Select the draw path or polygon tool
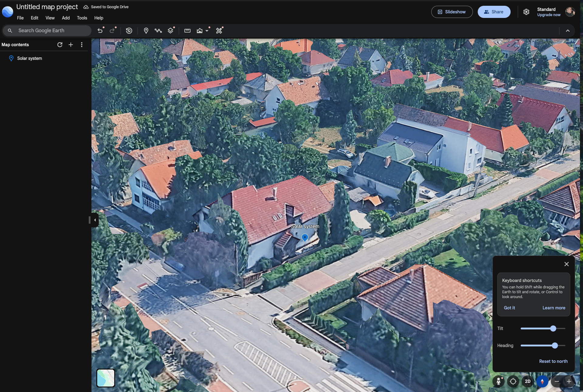Viewport: 583px width, 392px height. point(158,30)
